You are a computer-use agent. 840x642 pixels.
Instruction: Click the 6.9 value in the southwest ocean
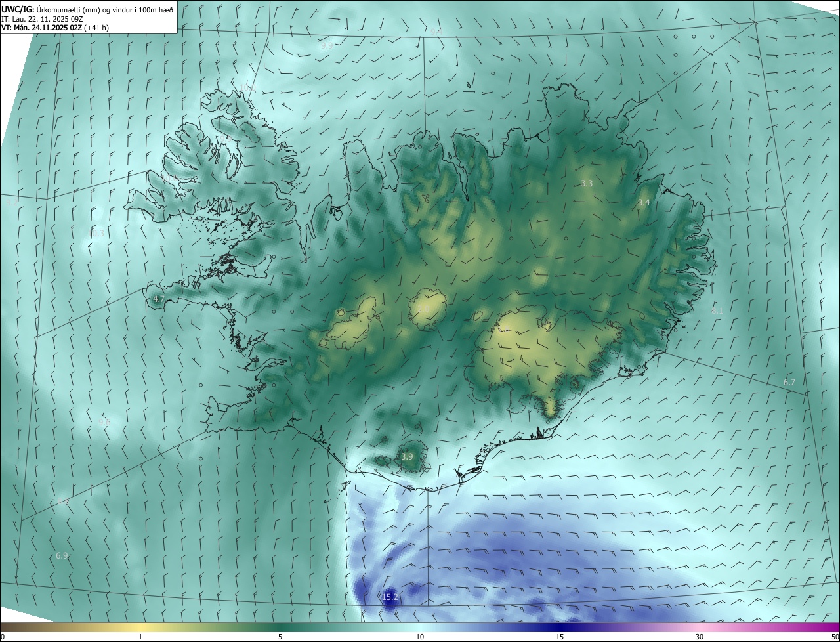pos(62,555)
